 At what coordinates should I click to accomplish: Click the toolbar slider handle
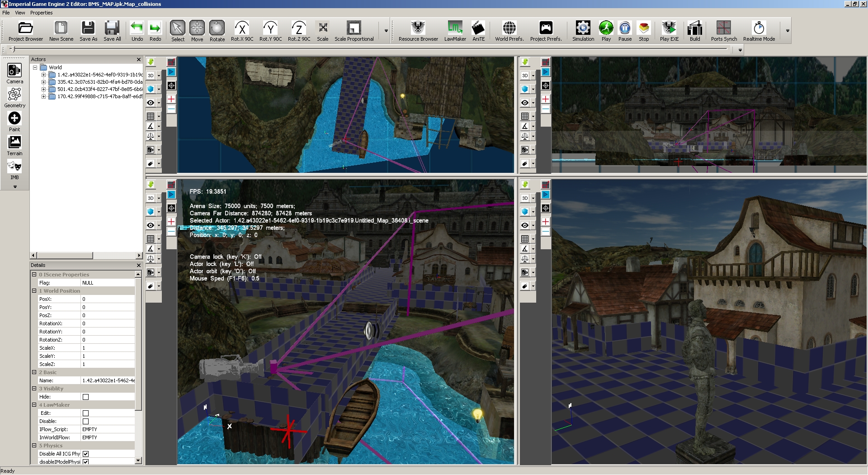tap(12, 49)
